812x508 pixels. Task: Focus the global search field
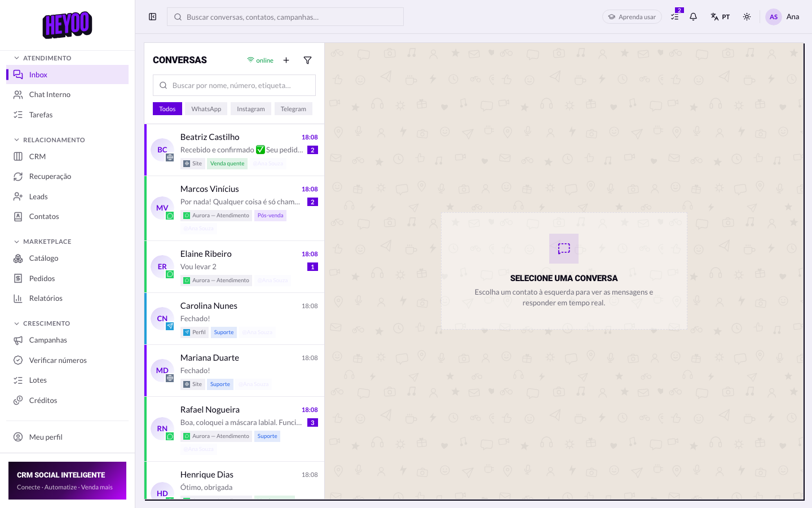(285, 17)
